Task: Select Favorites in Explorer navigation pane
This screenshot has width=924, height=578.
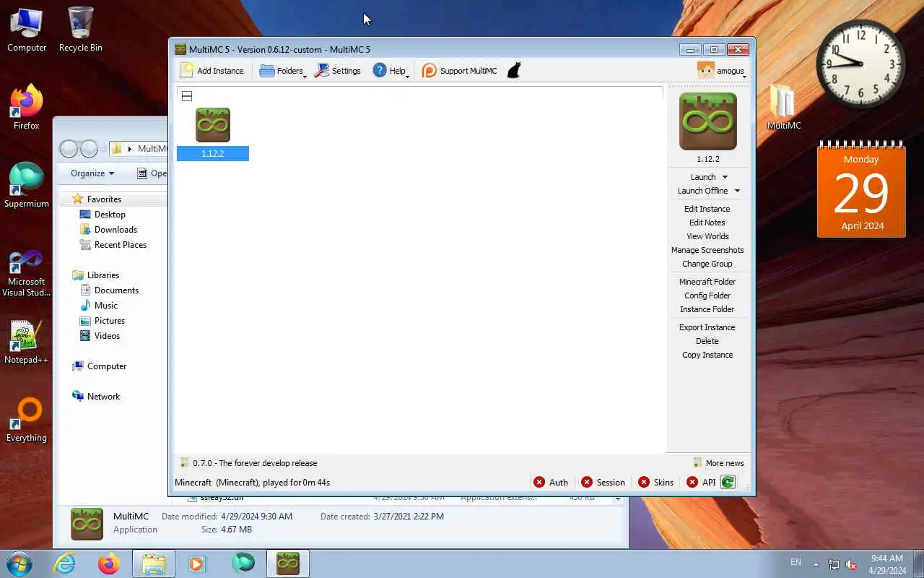Action: (x=104, y=199)
